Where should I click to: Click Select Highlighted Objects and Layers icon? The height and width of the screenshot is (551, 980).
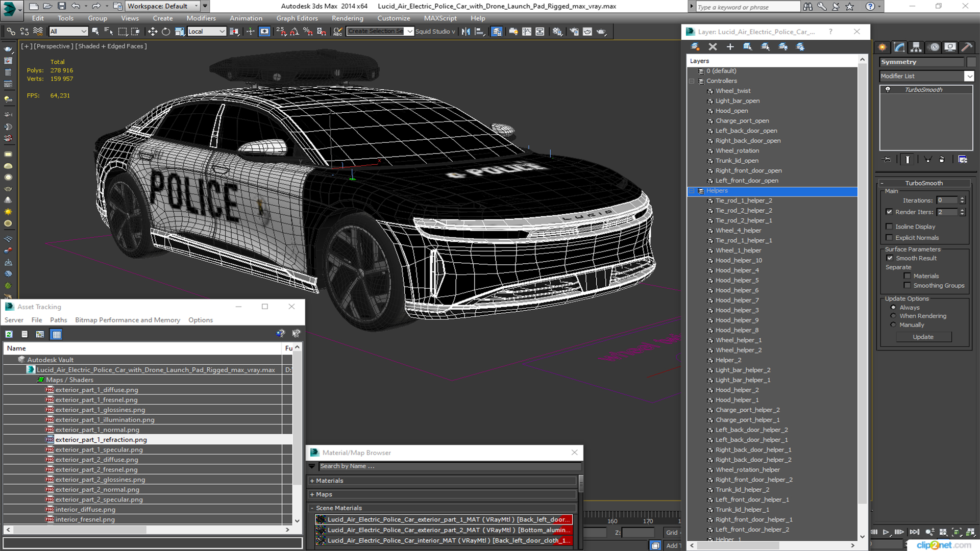click(748, 46)
